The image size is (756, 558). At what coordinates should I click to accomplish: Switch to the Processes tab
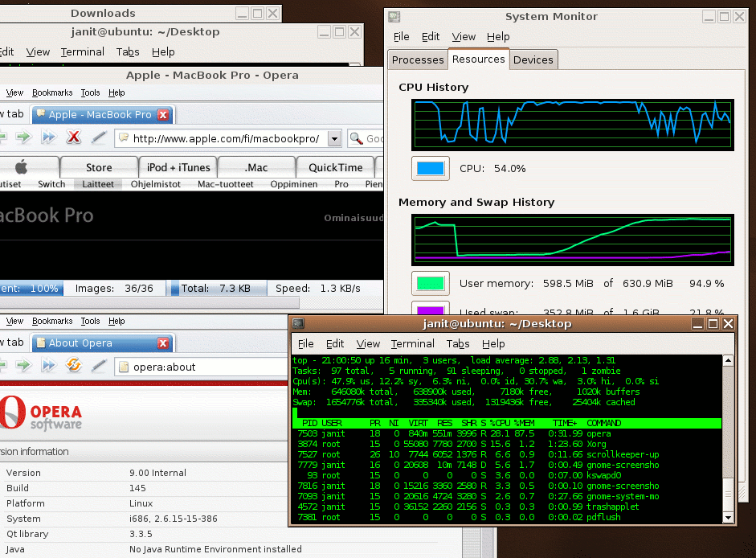tap(418, 59)
